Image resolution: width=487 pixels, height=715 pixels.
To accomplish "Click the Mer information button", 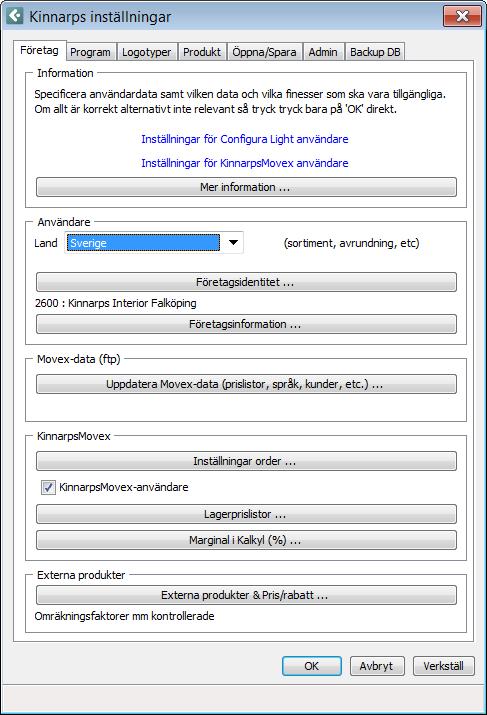I will pos(246,187).
